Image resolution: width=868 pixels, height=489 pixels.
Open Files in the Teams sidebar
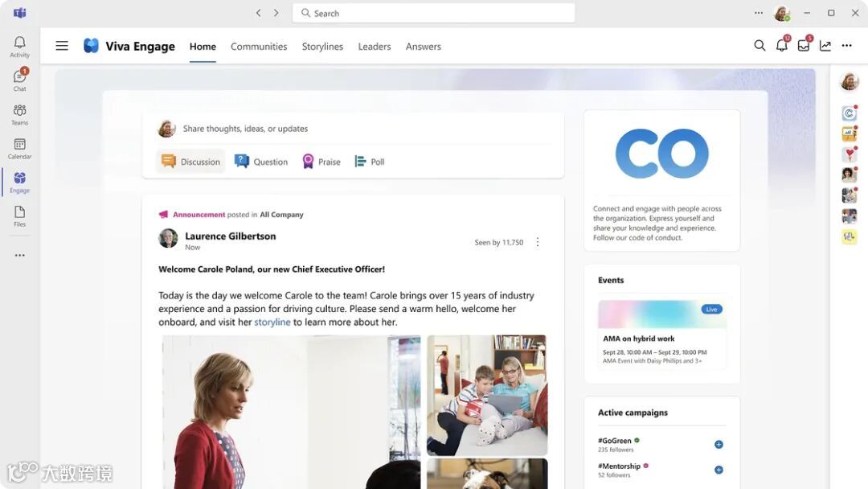point(19,216)
